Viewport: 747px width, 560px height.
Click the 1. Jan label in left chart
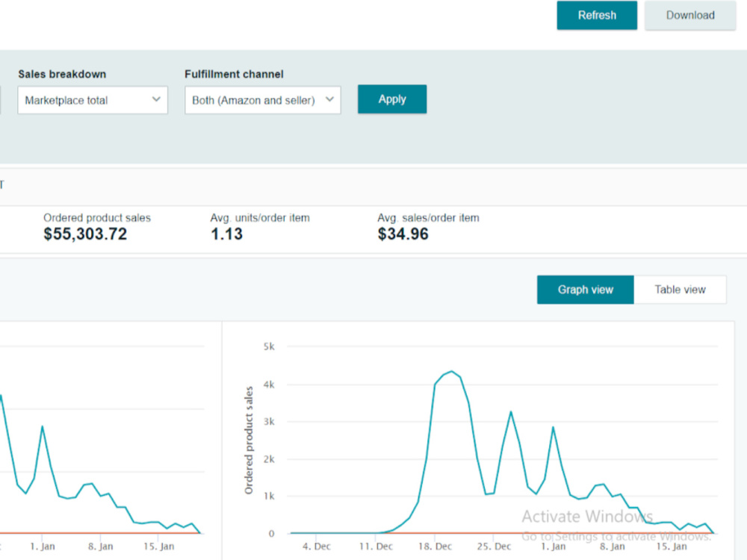[x=43, y=547]
